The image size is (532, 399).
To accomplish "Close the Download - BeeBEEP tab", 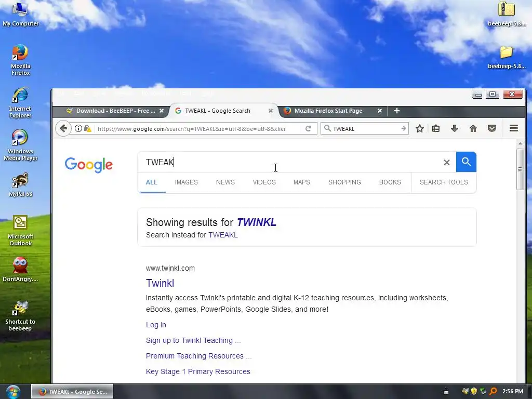I will coord(162,111).
